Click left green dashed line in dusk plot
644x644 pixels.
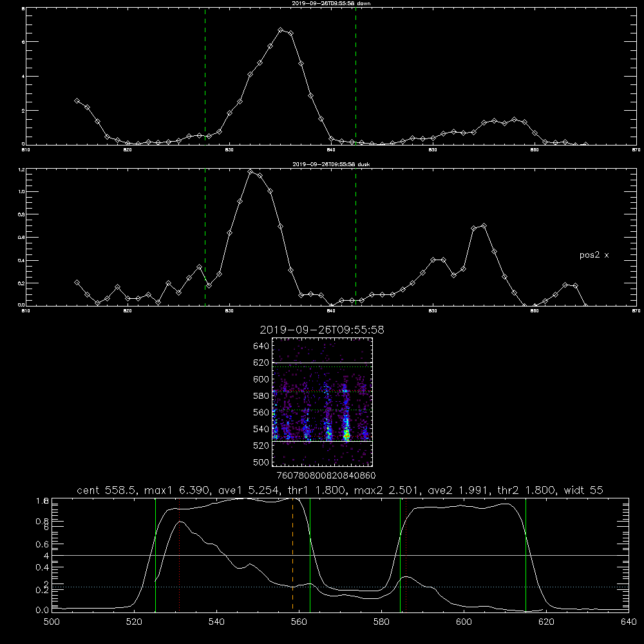(205, 237)
